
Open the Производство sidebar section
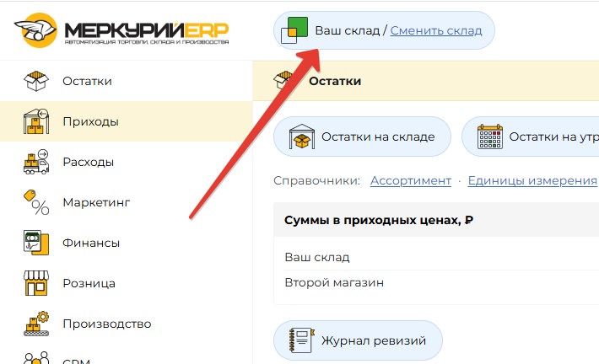point(126,324)
